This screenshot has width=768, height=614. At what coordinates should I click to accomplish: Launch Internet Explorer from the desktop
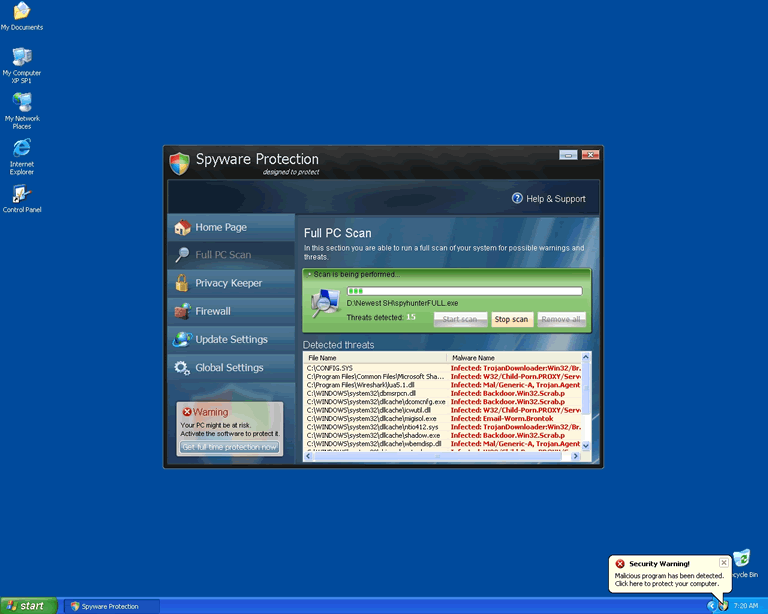point(21,148)
